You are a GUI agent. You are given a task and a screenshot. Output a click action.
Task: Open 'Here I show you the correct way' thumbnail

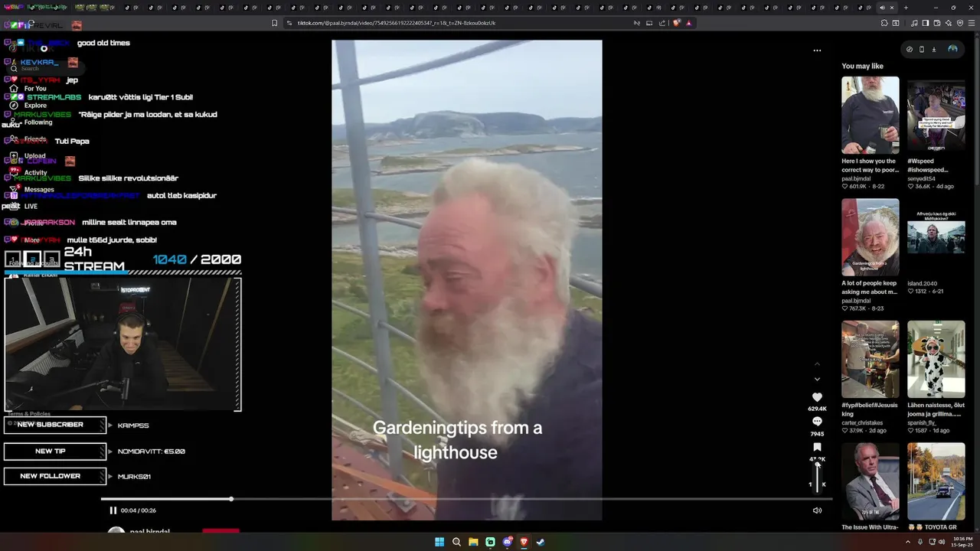[871, 116]
